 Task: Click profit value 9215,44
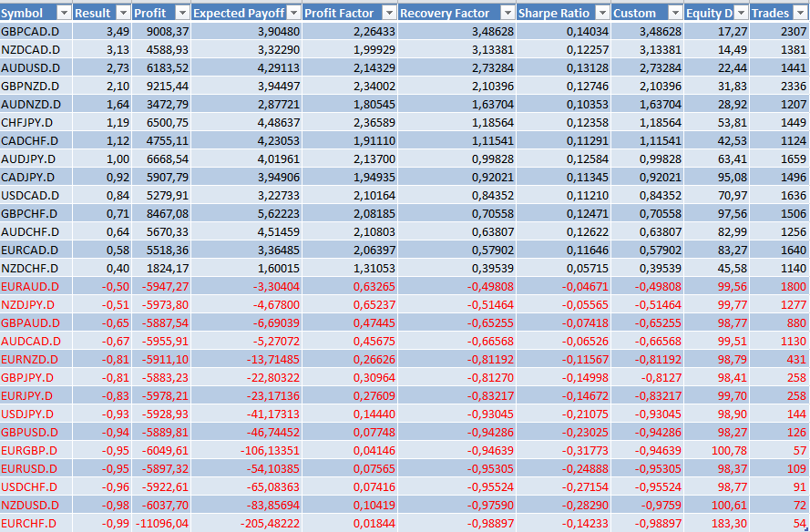point(168,86)
